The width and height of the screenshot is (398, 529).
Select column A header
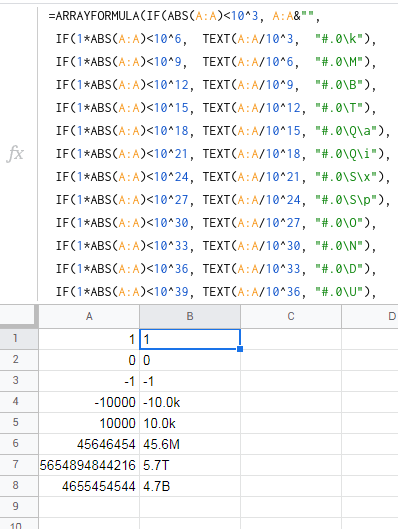coord(89,316)
